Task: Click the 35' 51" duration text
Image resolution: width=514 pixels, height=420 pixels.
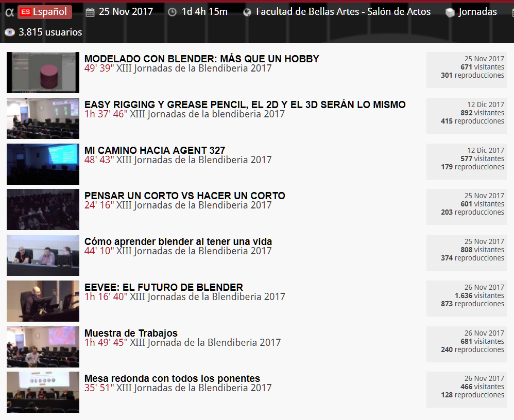Action: coord(99,388)
